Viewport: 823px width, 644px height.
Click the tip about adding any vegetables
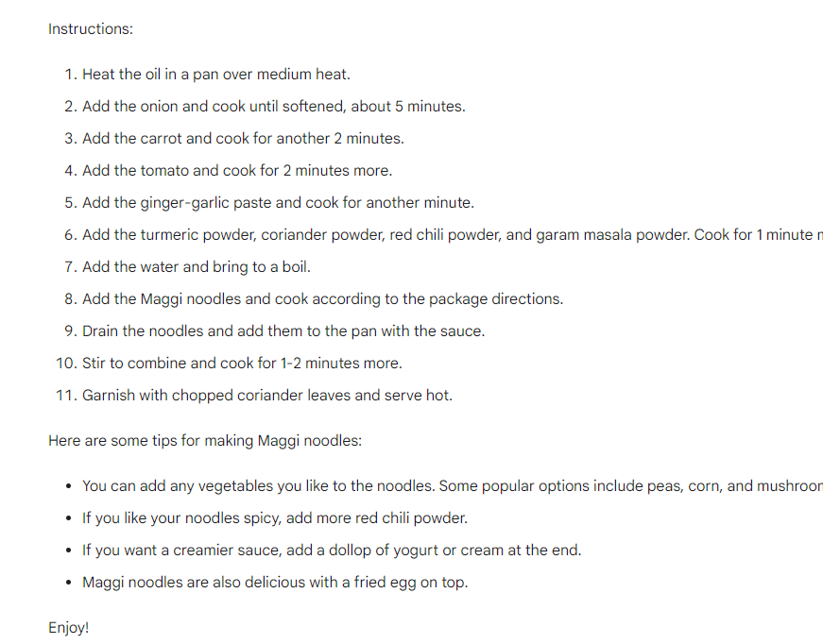(453, 486)
